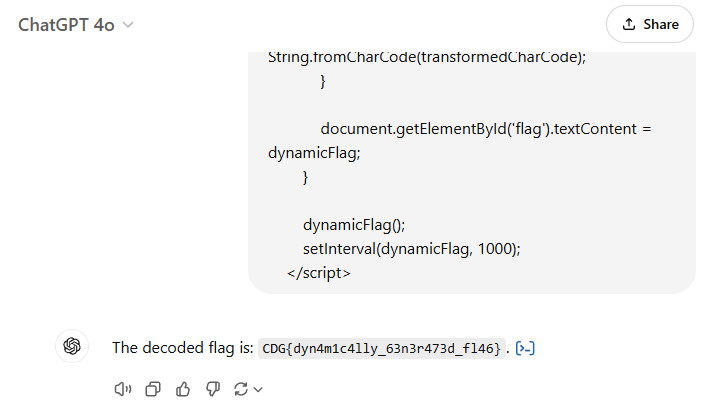The height and width of the screenshot is (419, 704).
Task: Click the read aloud speaker icon
Action: pos(123,389)
